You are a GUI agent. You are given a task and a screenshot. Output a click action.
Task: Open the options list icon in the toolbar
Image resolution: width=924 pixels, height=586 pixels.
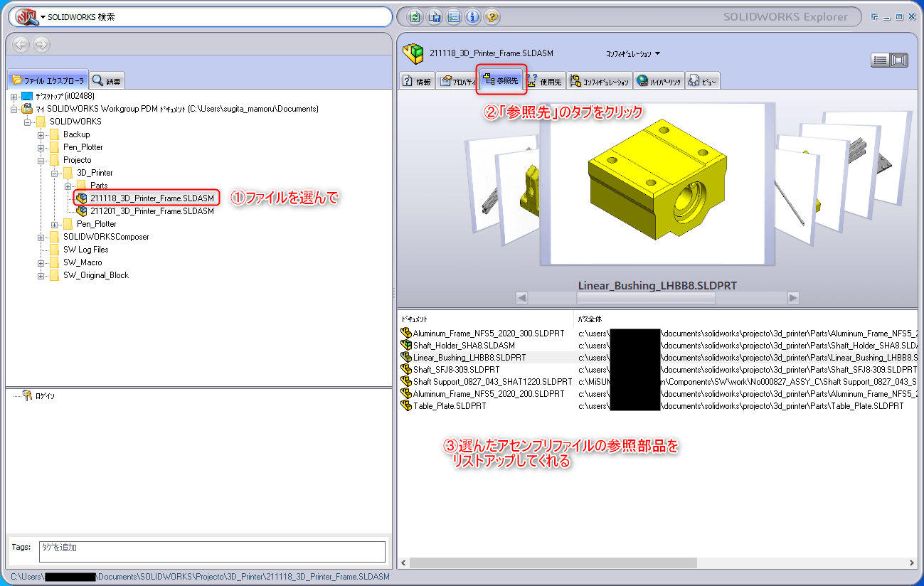point(453,17)
